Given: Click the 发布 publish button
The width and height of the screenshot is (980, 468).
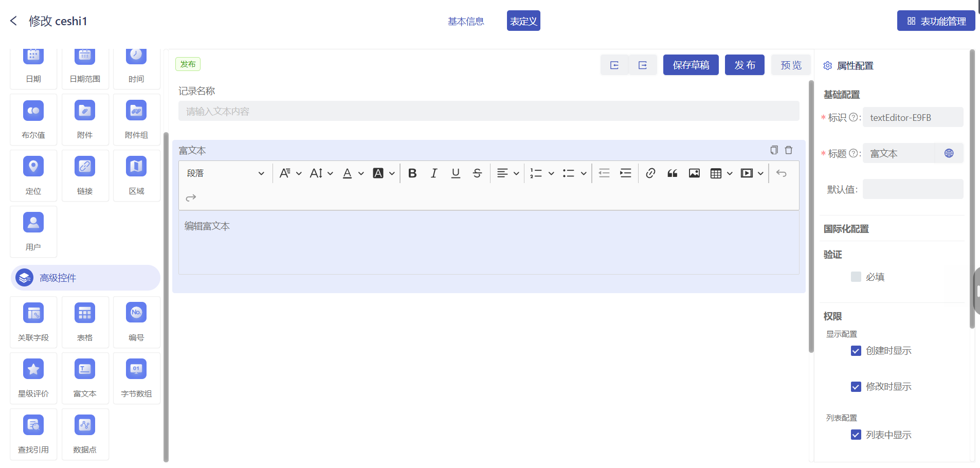Looking at the screenshot, I should [x=745, y=65].
